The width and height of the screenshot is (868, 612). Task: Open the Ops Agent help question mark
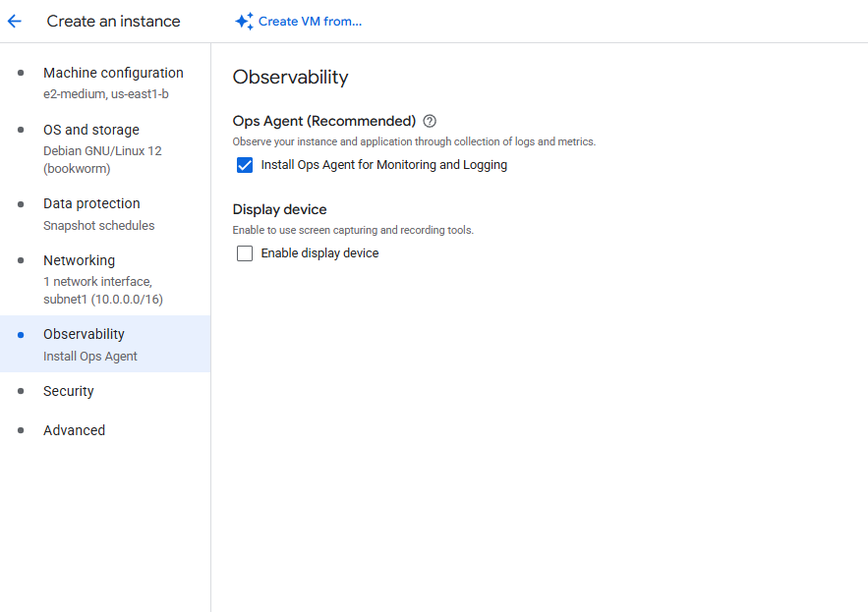click(430, 121)
